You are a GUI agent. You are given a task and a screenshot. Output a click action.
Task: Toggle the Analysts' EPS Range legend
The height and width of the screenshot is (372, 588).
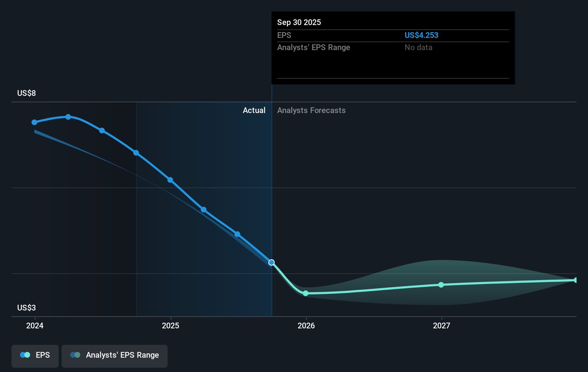[115, 356]
